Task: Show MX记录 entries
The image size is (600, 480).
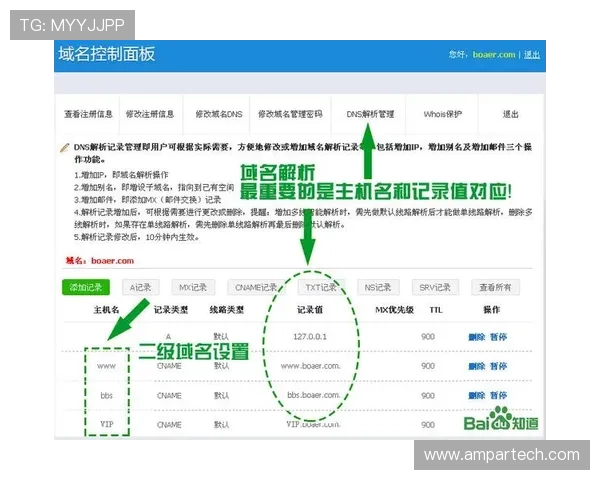Action: 193,287
